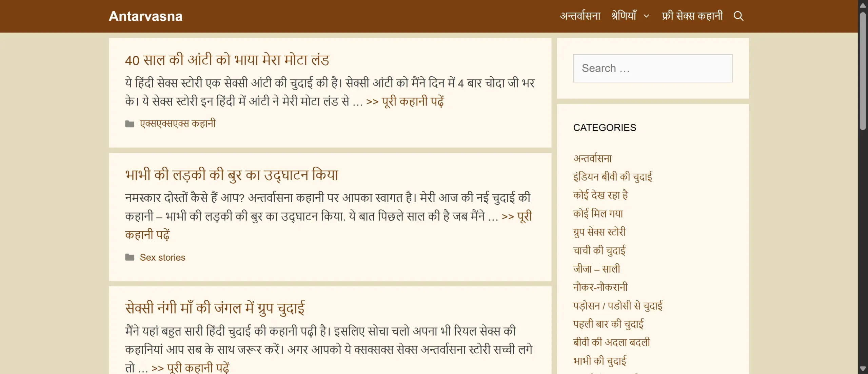Open the श्रेणियाँ menu item
Image resolution: width=868 pixels, height=374 pixels.
pos(624,16)
